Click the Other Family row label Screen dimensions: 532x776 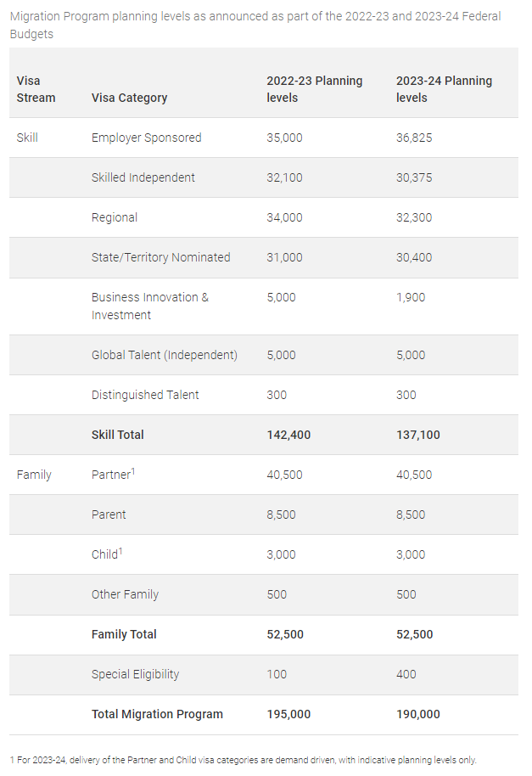[x=125, y=594]
